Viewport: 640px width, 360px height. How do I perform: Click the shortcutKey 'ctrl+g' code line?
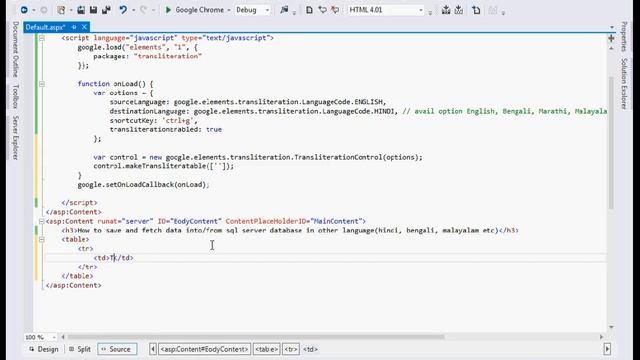pos(153,120)
